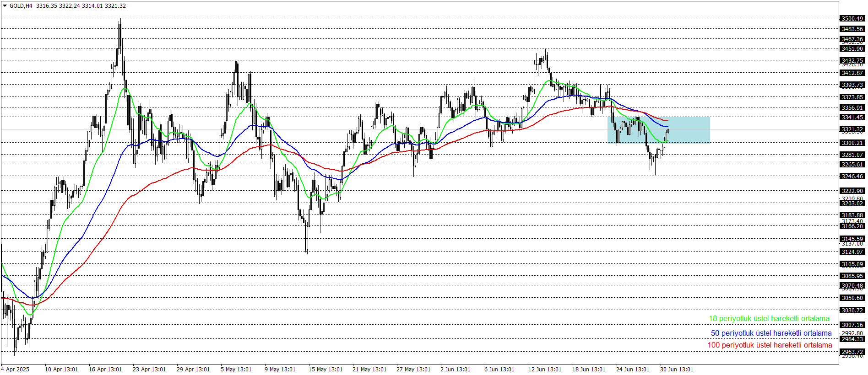
Task: Click the '27 May 13:01' time axis label
Action: click(413, 370)
